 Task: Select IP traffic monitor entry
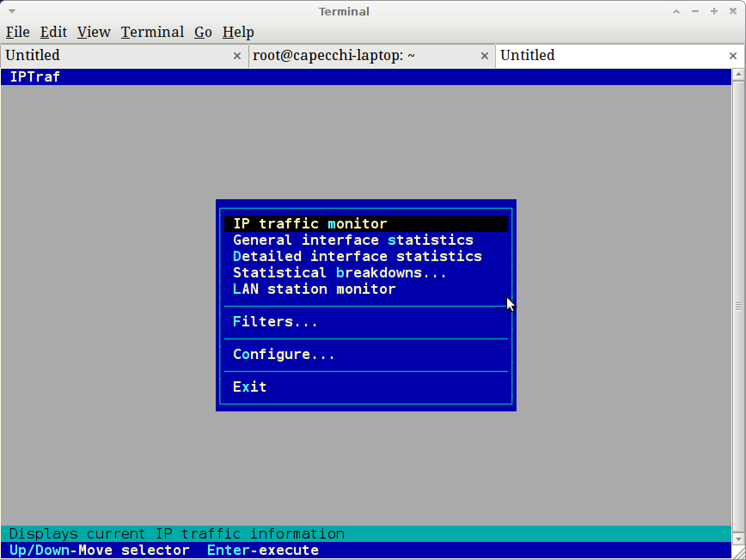(366, 224)
